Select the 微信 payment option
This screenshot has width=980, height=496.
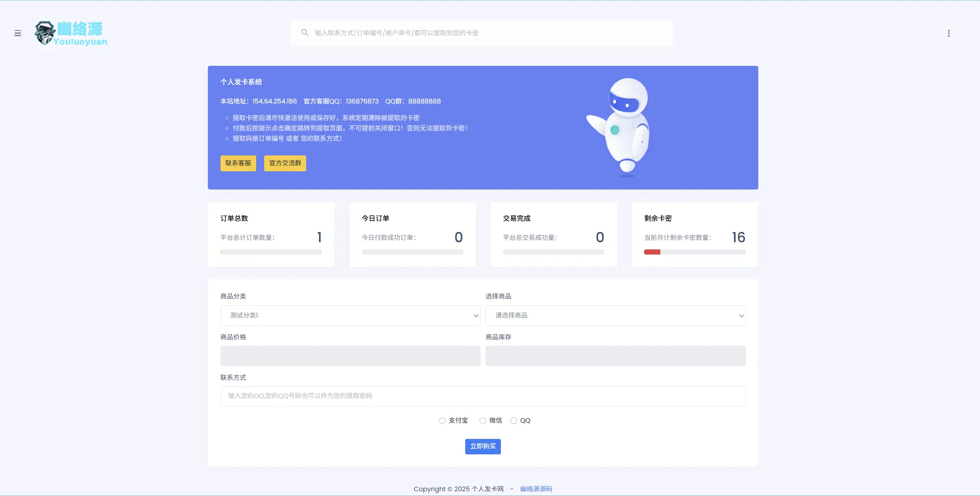[482, 420]
